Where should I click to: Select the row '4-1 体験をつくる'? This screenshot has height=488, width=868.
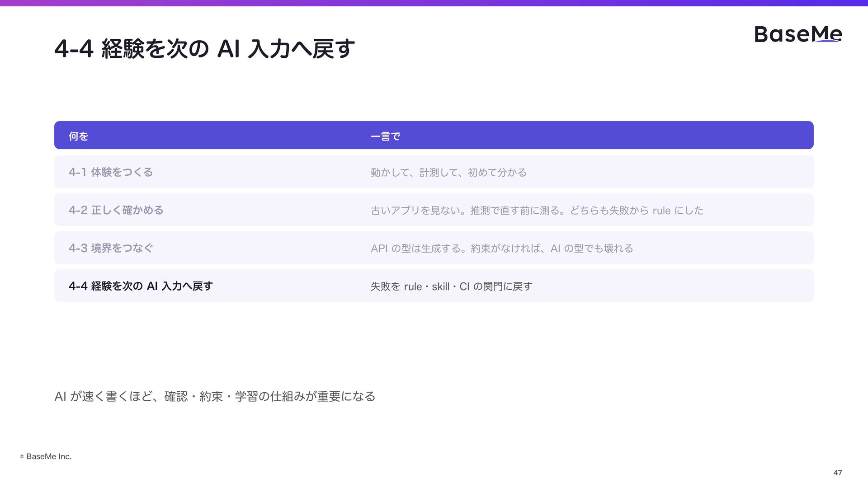(434, 172)
